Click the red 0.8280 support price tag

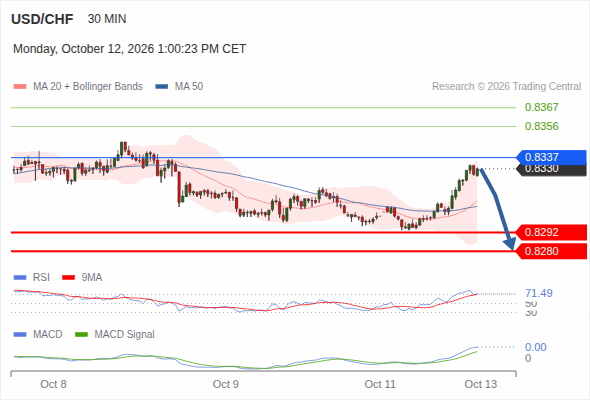pyautogui.click(x=551, y=251)
